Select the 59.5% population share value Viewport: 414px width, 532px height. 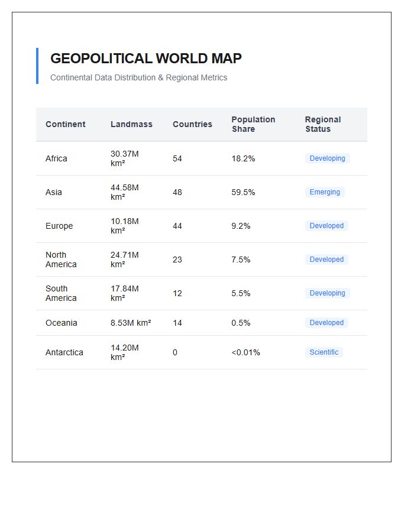click(x=243, y=192)
